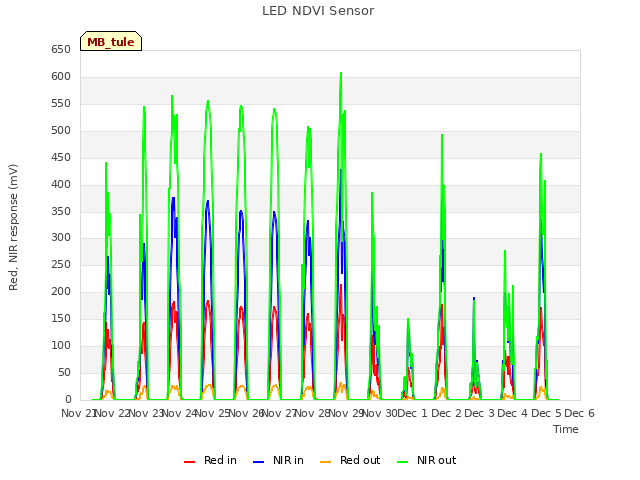Viewport: 640px width, 480px height.
Task: Click the 550 y-axis tick label
Action: tap(61, 104)
